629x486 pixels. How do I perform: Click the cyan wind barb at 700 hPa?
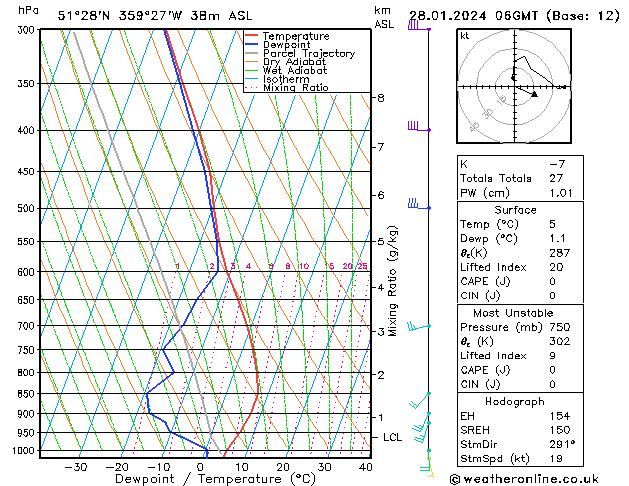coord(419,326)
